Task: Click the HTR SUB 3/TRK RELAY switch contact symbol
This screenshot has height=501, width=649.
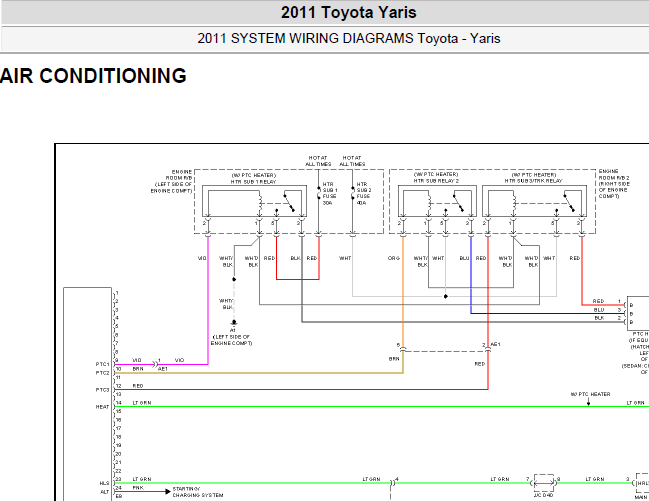Action: pos(570,202)
